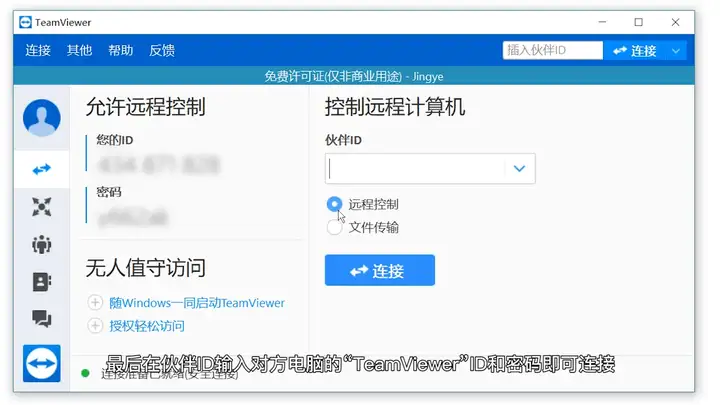The height and width of the screenshot is (405, 720).
Task: Click the top-right toolbar 连接 button
Action: (635, 51)
